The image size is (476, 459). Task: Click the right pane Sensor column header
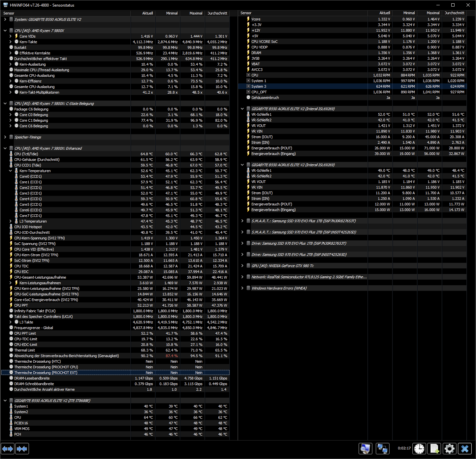pos(303,13)
